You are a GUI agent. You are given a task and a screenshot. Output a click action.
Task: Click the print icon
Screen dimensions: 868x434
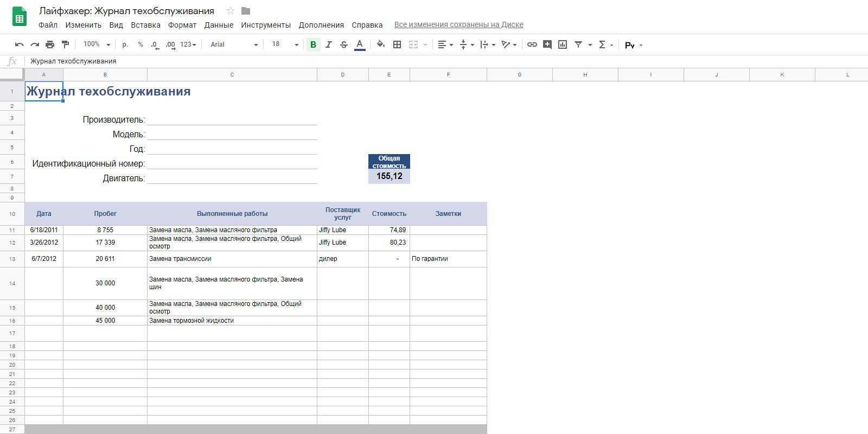pyautogui.click(x=50, y=44)
